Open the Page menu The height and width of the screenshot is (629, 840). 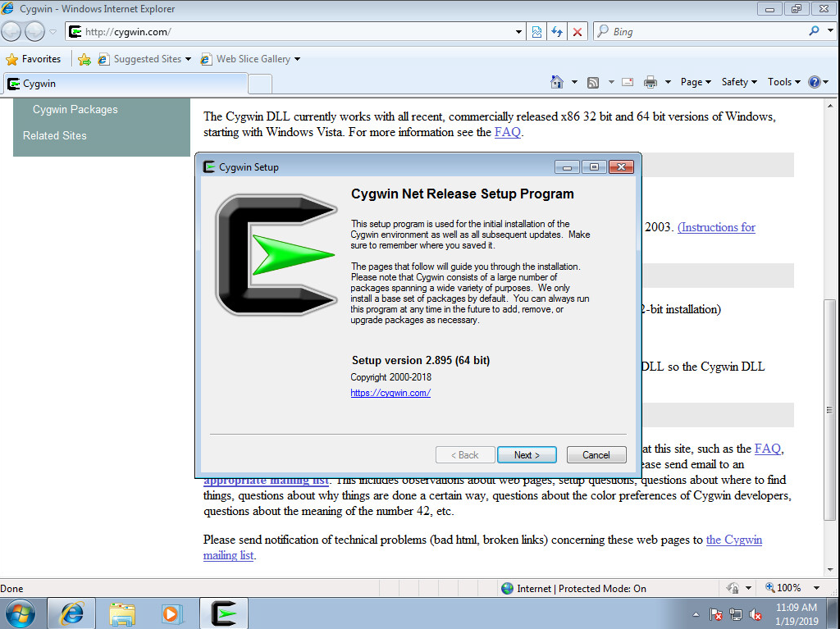[x=696, y=82]
